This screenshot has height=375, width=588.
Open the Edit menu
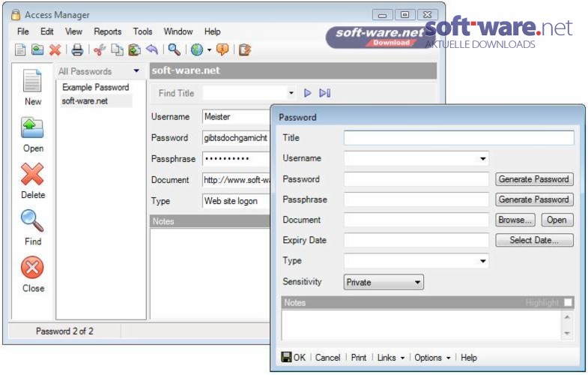coord(47,31)
